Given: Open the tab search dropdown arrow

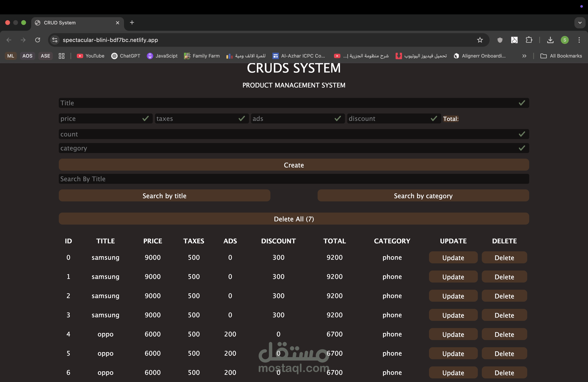Looking at the screenshot, I should 580,23.
